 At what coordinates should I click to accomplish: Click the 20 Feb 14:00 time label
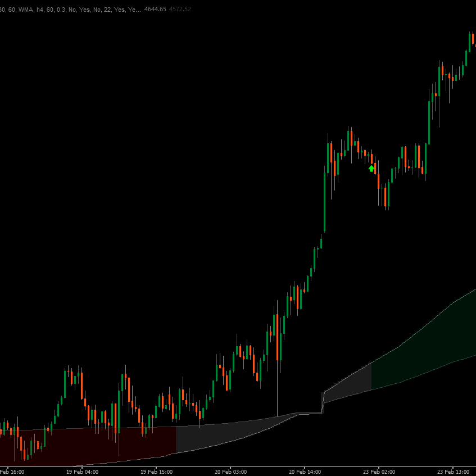(305, 472)
